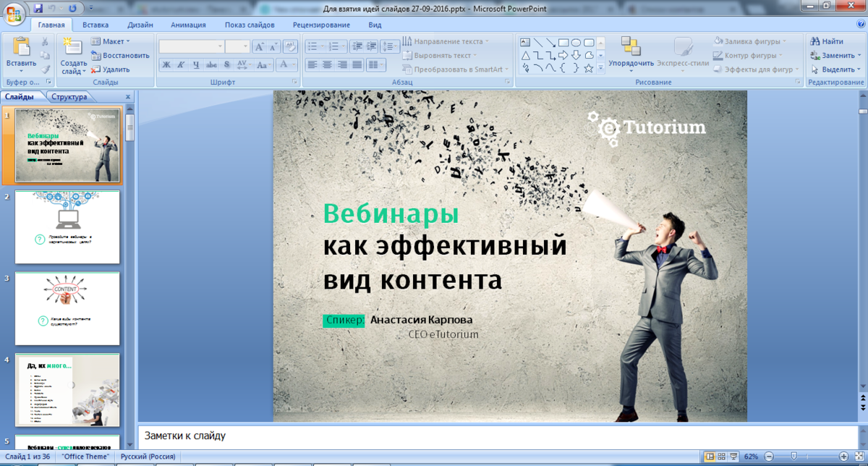Move the zoom slider handle

[795, 457]
